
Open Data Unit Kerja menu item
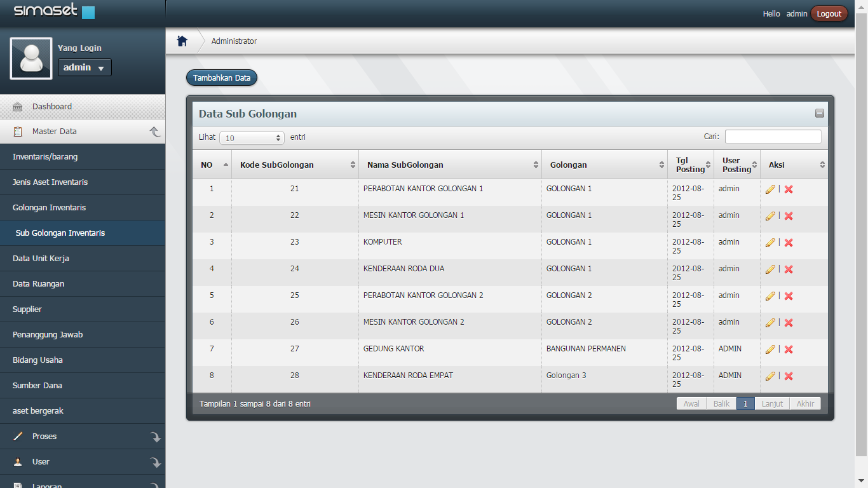(x=83, y=259)
